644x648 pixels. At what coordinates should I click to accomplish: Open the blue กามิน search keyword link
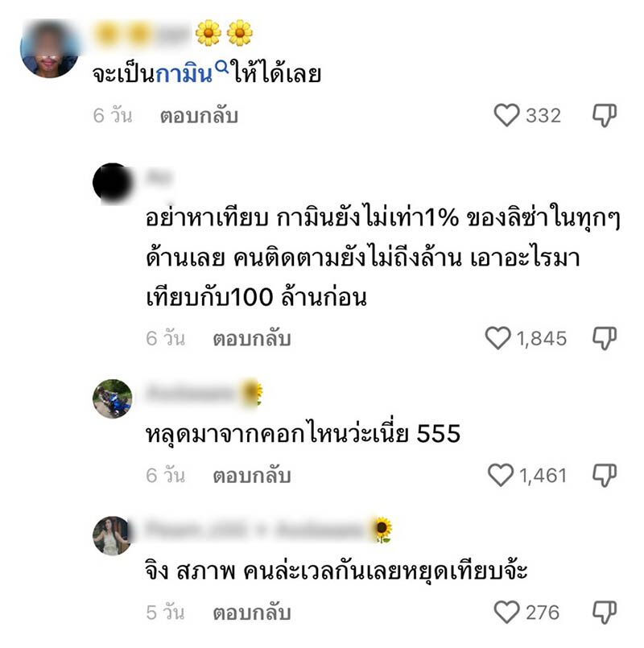coord(184,74)
